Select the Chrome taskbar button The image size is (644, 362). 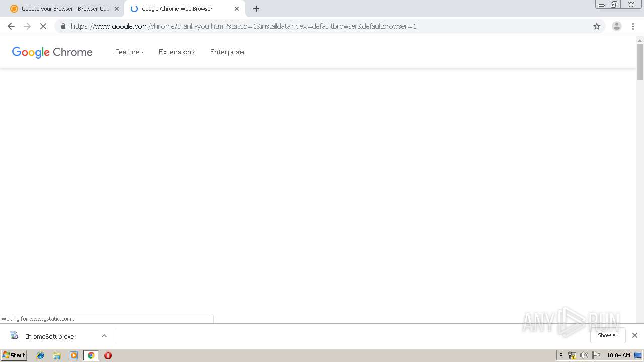(x=91, y=355)
